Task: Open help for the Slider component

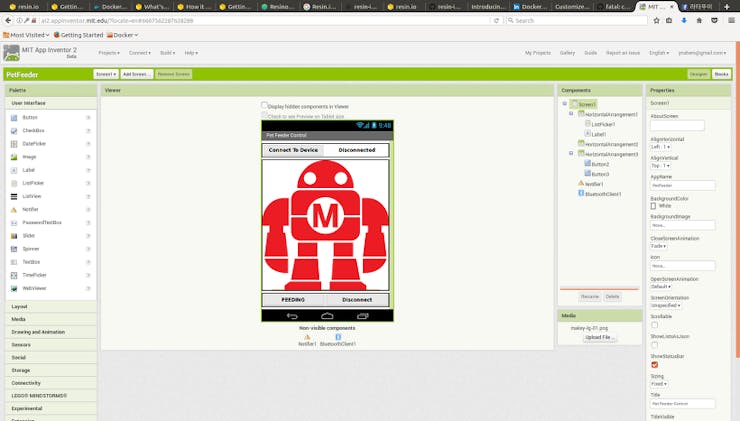Action: [x=88, y=236]
